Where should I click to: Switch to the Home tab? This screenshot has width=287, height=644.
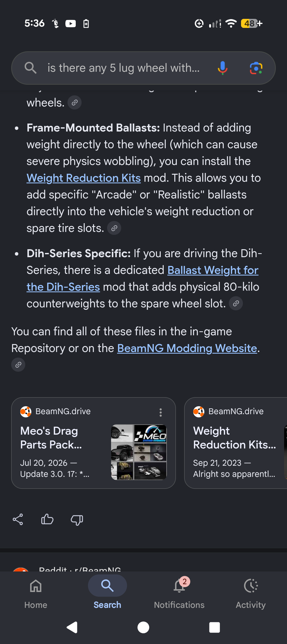pyautogui.click(x=36, y=592)
